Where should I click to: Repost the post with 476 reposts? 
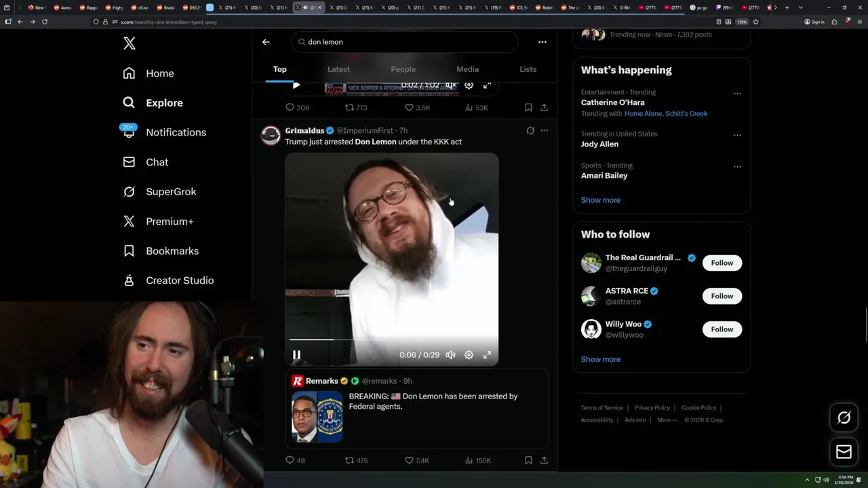[x=356, y=461]
